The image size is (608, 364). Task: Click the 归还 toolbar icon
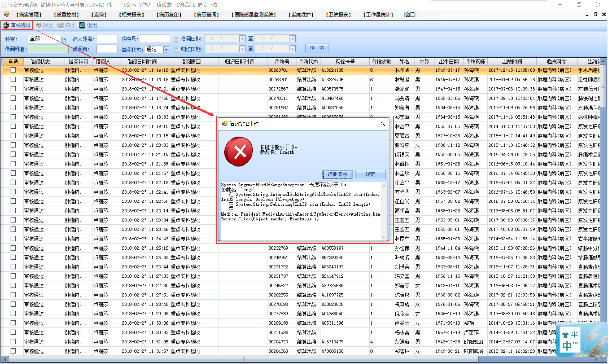(x=60, y=25)
